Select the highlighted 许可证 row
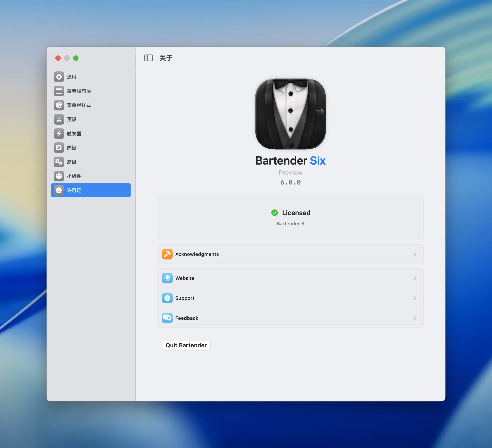 tap(91, 190)
